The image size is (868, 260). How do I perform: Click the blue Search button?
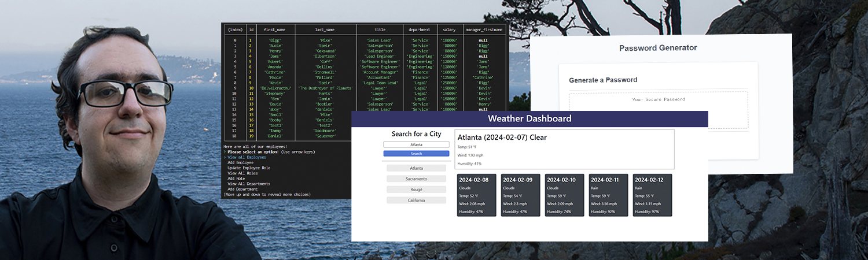click(416, 154)
